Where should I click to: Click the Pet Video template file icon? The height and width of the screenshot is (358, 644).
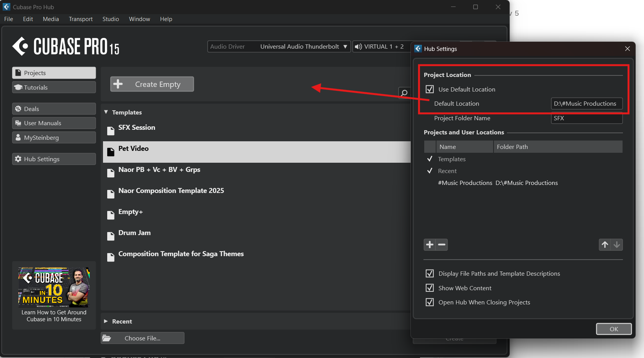point(111,152)
